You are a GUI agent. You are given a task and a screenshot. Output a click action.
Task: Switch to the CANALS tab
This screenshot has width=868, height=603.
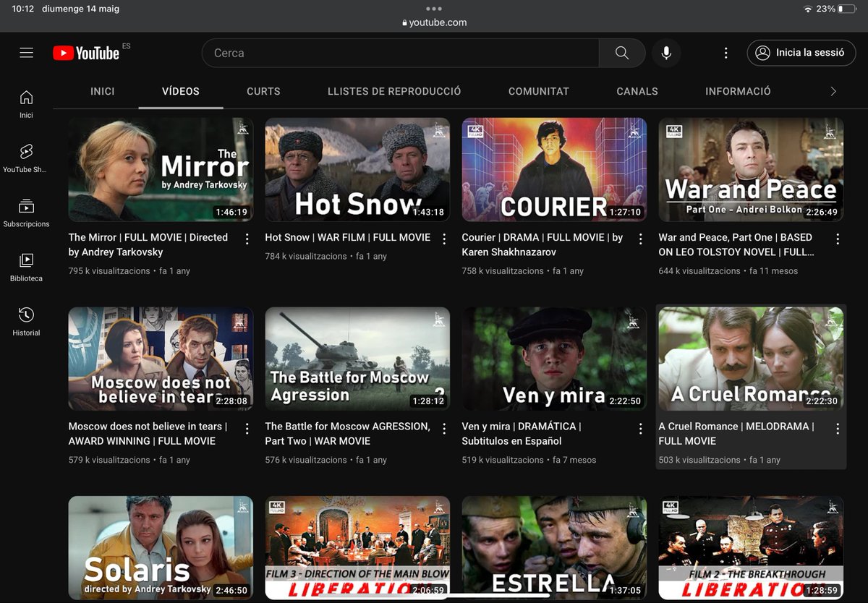pyautogui.click(x=637, y=91)
